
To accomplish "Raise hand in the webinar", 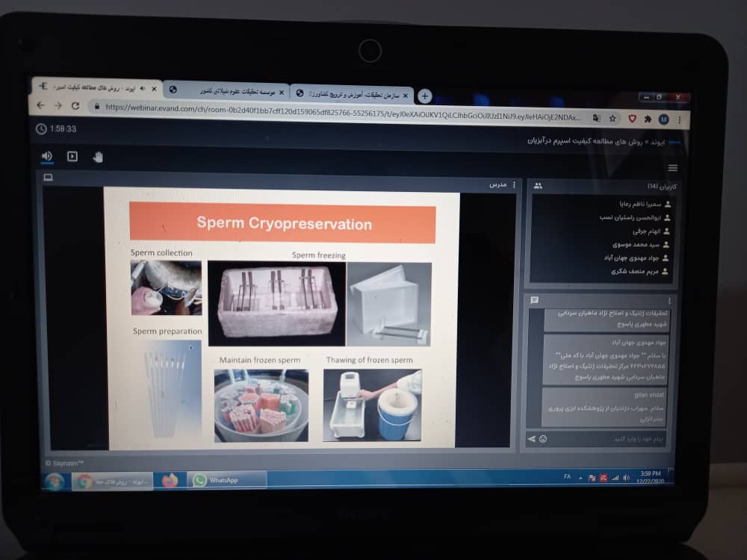I will (98, 157).
